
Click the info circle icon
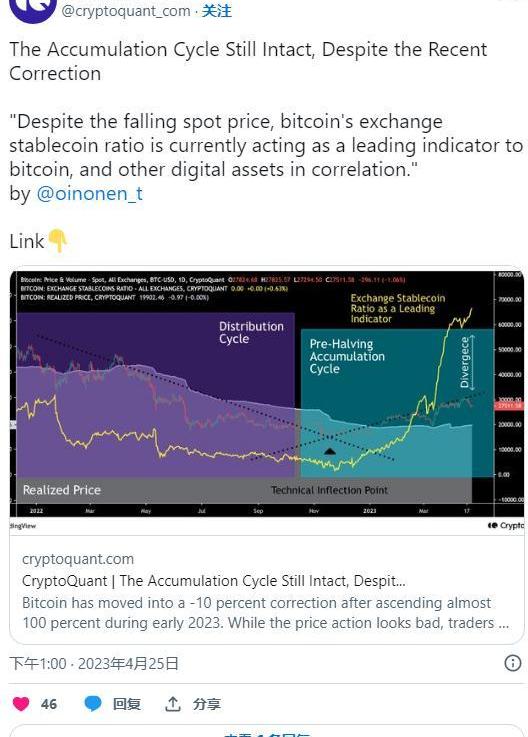[512, 663]
